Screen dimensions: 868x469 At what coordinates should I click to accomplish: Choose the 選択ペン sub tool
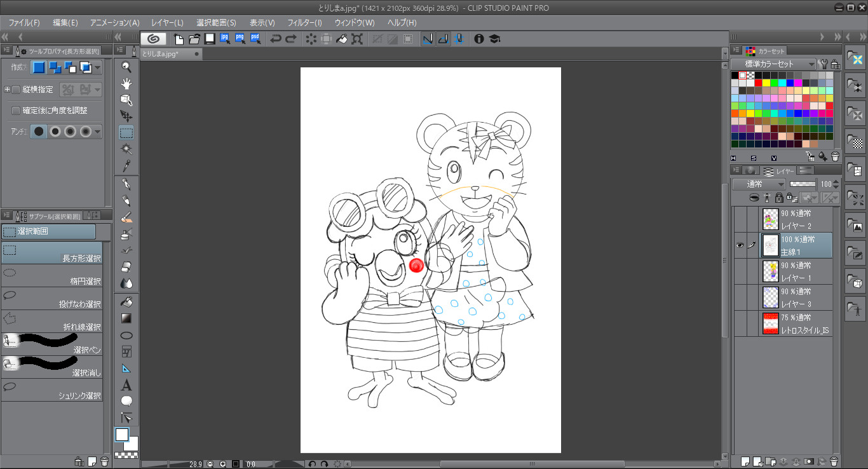click(51, 345)
